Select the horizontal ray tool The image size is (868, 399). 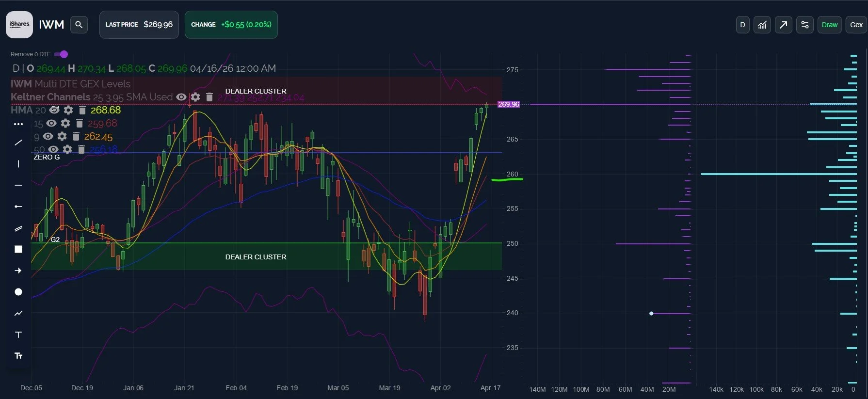[18, 207]
